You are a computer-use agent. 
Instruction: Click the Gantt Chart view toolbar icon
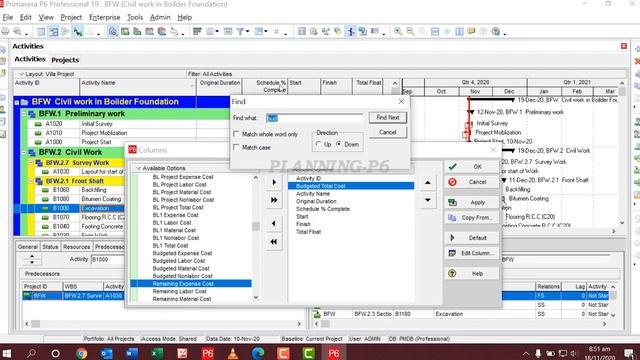pyautogui.click(x=53, y=31)
